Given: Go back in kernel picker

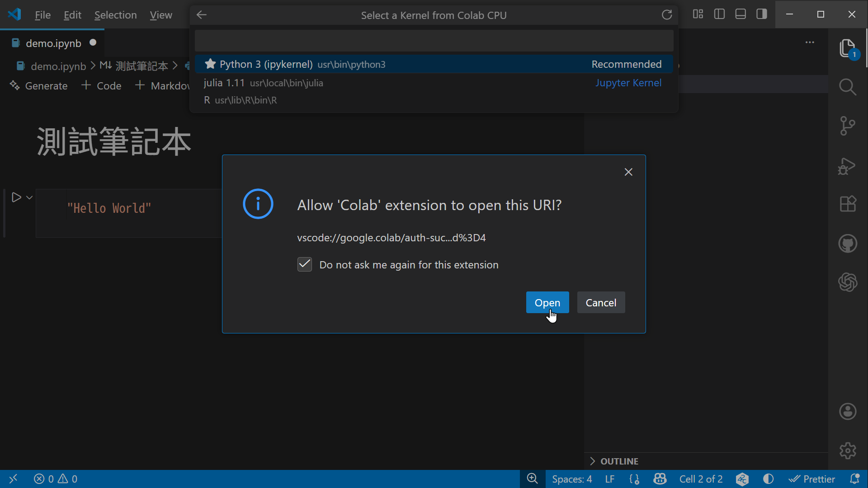Looking at the screenshot, I should 202,15.
